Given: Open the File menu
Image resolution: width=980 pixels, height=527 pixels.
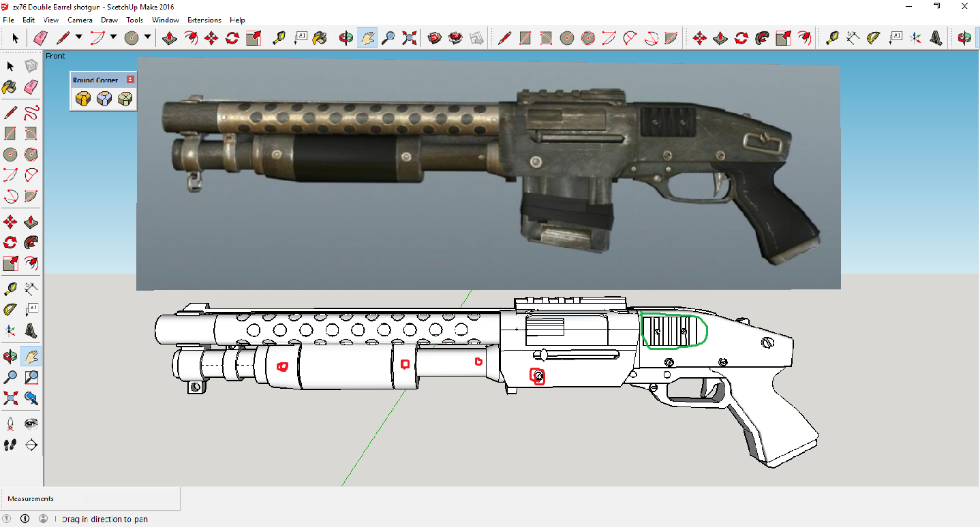Looking at the screenshot, I should [9, 20].
